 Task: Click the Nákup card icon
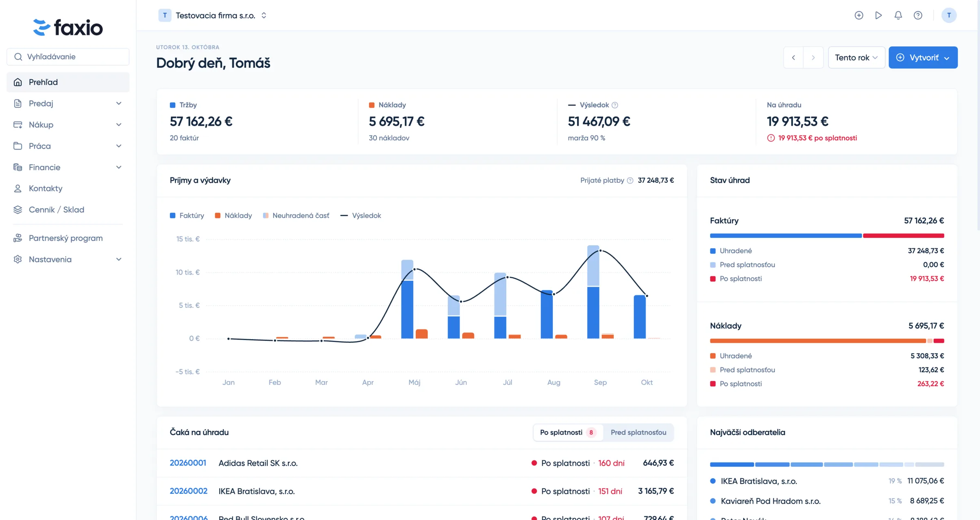point(18,124)
